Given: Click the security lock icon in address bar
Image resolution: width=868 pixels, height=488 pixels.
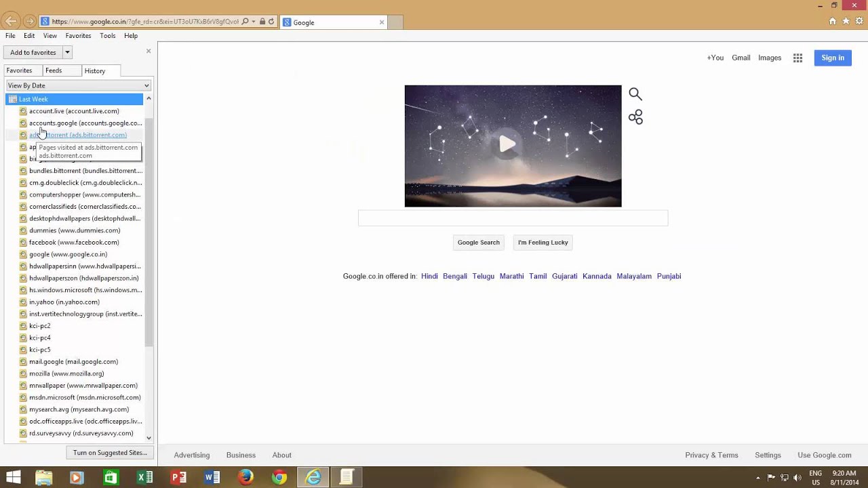Looking at the screenshot, I should pyautogui.click(x=262, y=22).
